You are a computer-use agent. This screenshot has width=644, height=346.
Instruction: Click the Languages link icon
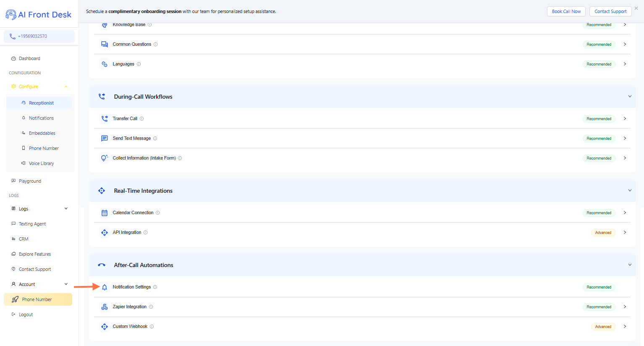(105, 64)
